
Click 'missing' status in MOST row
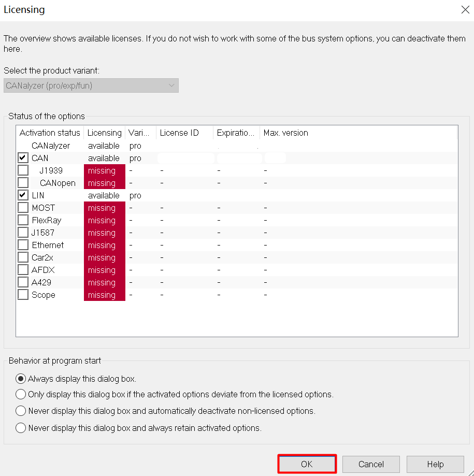click(x=105, y=208)
